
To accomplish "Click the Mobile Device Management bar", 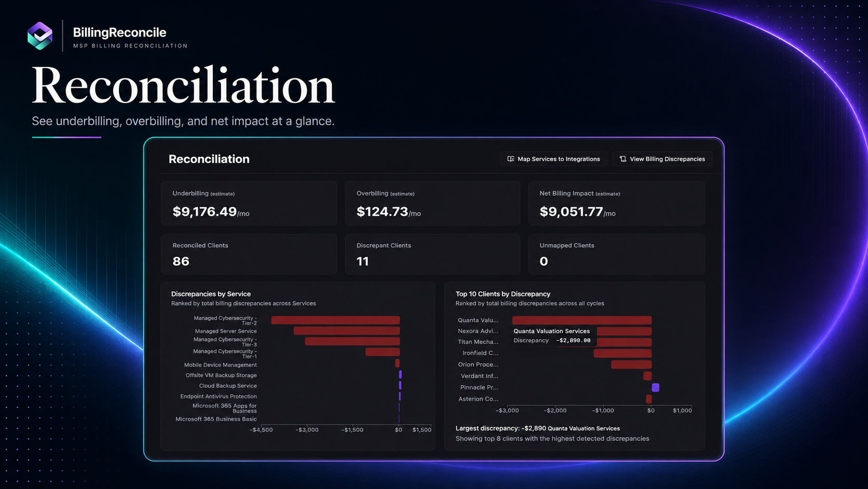I will (x=397, y=363).
